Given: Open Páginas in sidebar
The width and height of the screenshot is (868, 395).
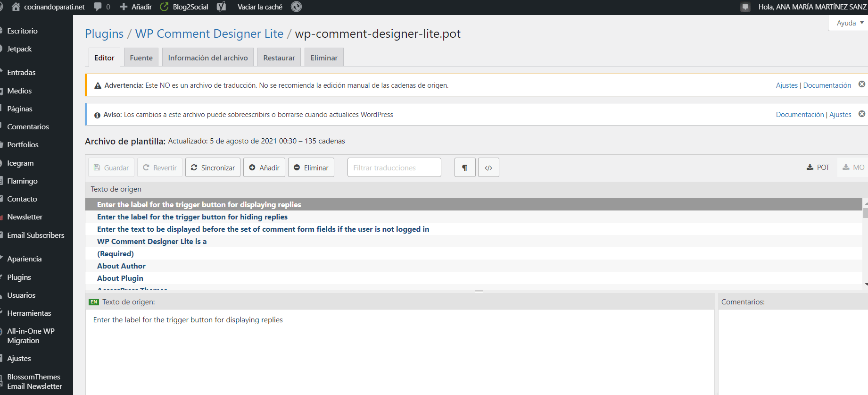Looking at the screenshot, I should click(20, 109).
